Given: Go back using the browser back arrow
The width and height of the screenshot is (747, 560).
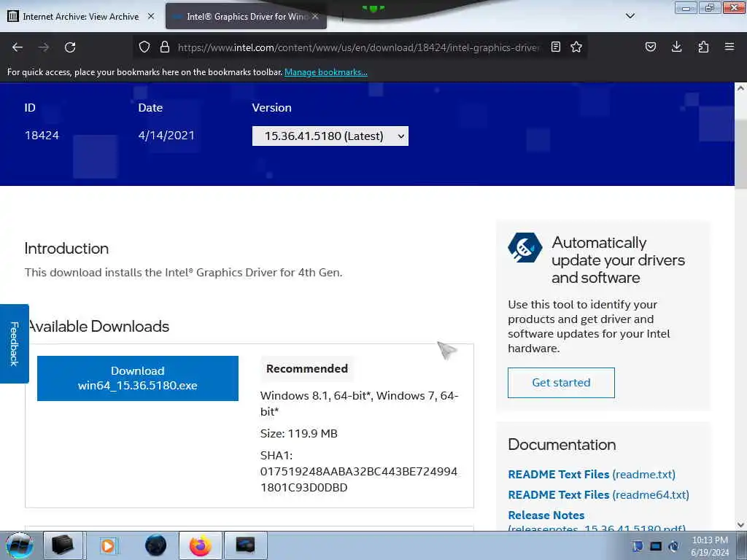Looking at the screenshot, I should coord(18,47).
